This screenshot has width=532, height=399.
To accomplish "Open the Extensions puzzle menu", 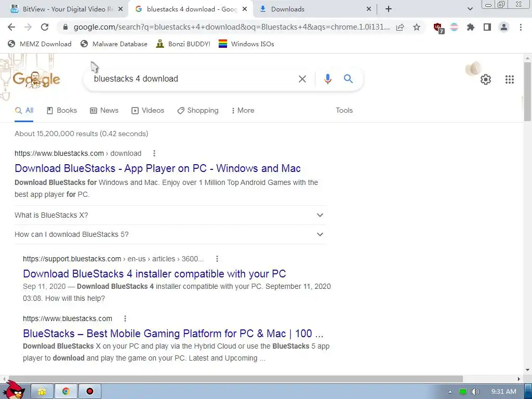I will click(470, 27).
